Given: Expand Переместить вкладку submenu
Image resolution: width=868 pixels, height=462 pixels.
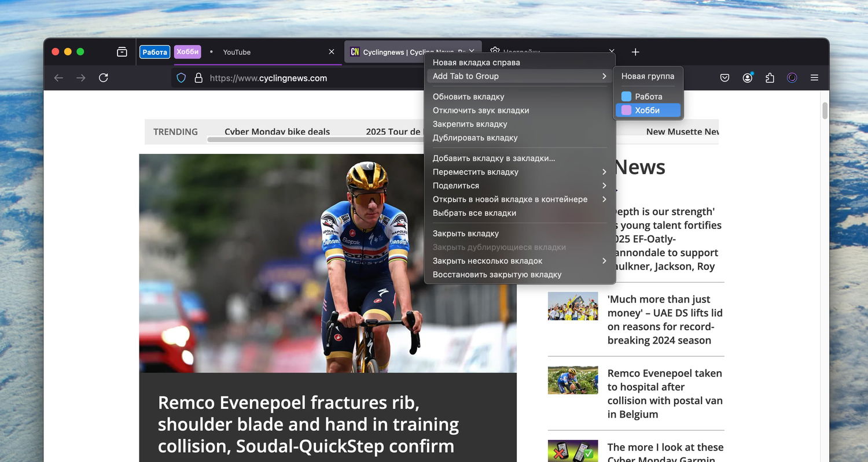Looking at the screenshot, I should 520,172.
